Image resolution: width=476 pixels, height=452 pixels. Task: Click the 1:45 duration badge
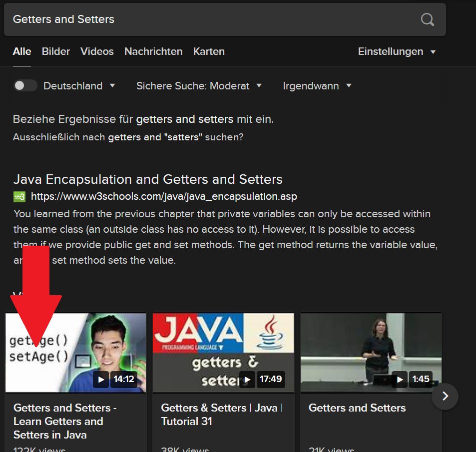(421, 379)
